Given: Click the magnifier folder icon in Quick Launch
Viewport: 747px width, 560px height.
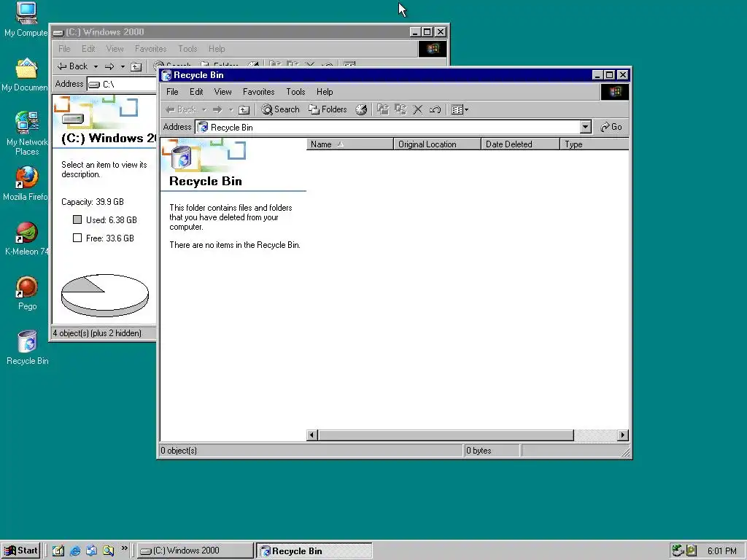Looking at the screenshot, I should pyautogui.click(x=108, y=551).
